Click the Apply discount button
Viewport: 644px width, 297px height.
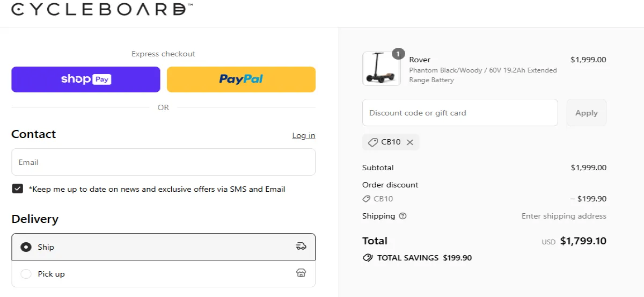coord(586,113)
